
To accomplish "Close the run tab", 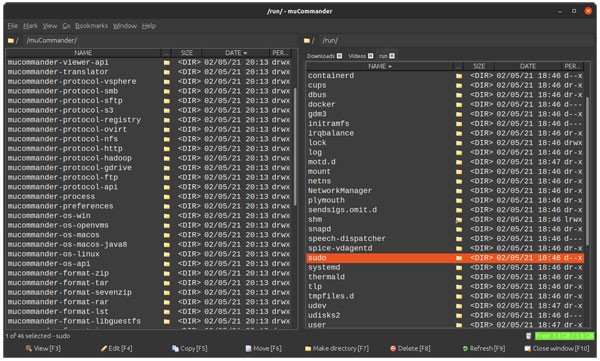I will click(x=392, y=56).
